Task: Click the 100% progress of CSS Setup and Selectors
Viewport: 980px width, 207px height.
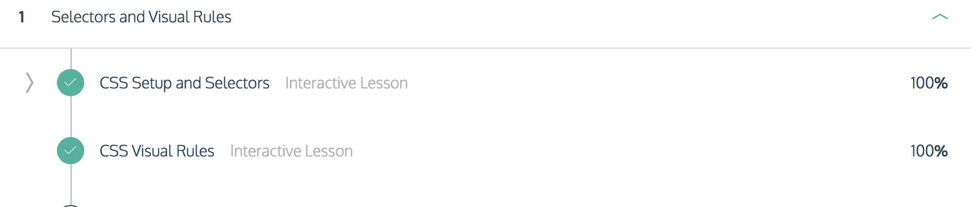Action: [929, 83]
